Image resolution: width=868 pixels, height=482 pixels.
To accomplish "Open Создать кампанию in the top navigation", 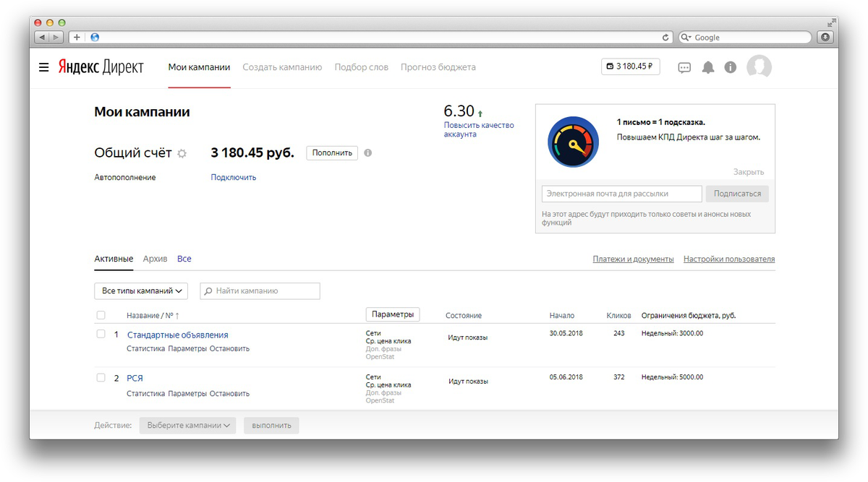I will point(282,67).
